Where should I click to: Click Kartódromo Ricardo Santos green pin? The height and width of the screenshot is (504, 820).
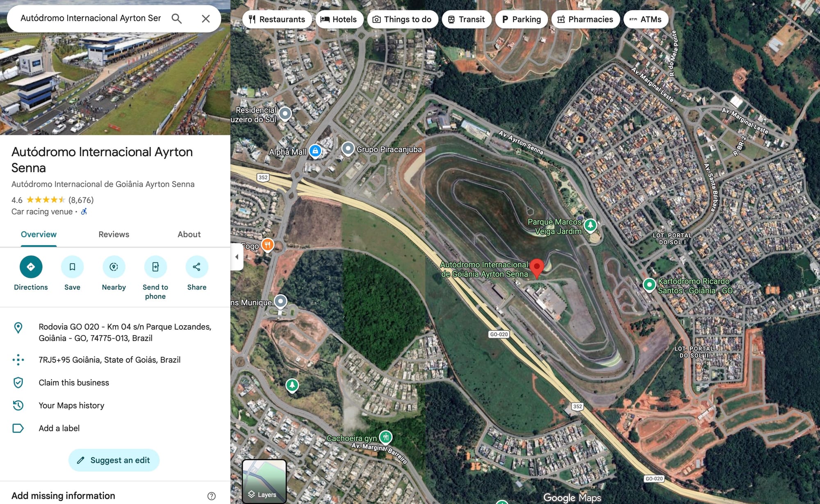coord(649,284)
